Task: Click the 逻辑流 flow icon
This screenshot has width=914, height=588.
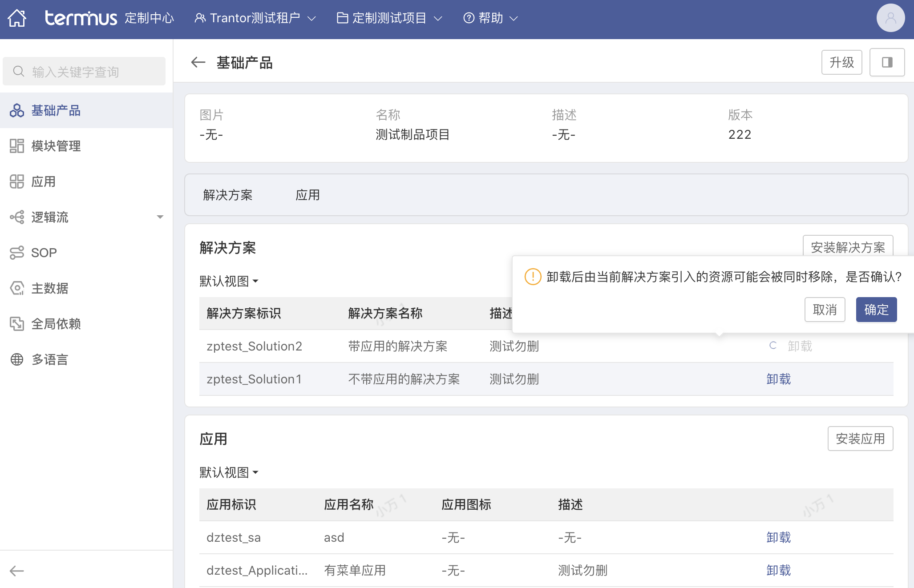Action: pos(17,217)
